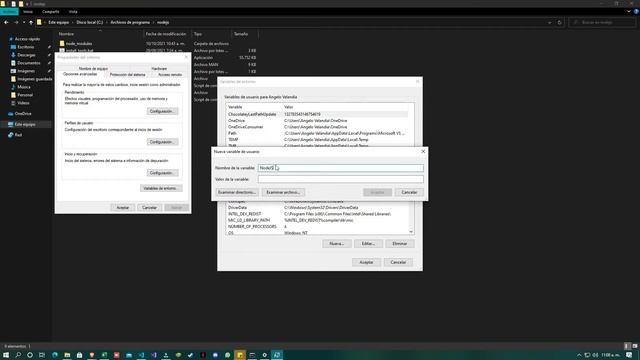Click the Up one level arrow in Explorer
The width and height of the screenshot is (640, 360).
tap(31, 22)
